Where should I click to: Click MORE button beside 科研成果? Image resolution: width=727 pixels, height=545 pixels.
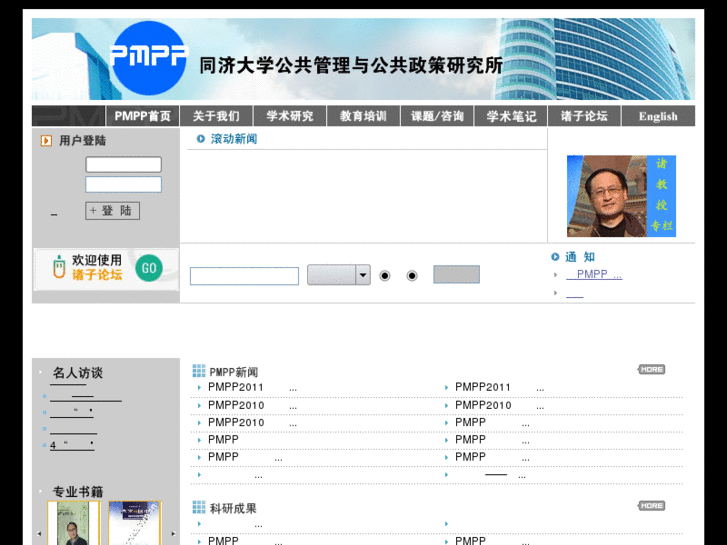click(651, 506)
